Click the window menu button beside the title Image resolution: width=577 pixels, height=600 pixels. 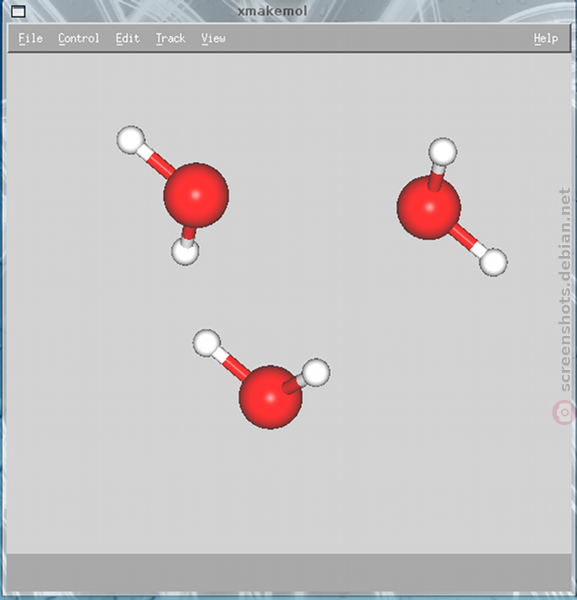click(x=18, y=11)
